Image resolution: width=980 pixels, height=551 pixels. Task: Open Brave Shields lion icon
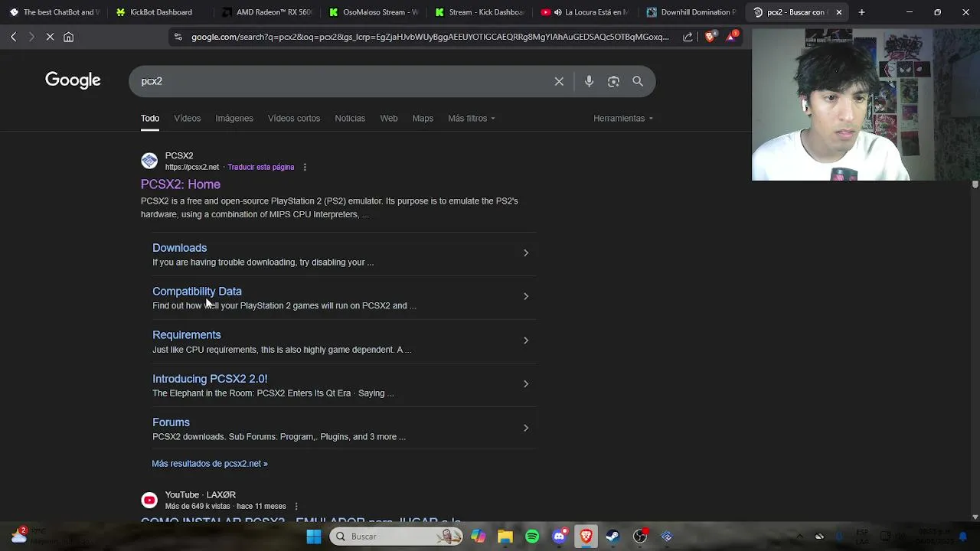point(710,37)
